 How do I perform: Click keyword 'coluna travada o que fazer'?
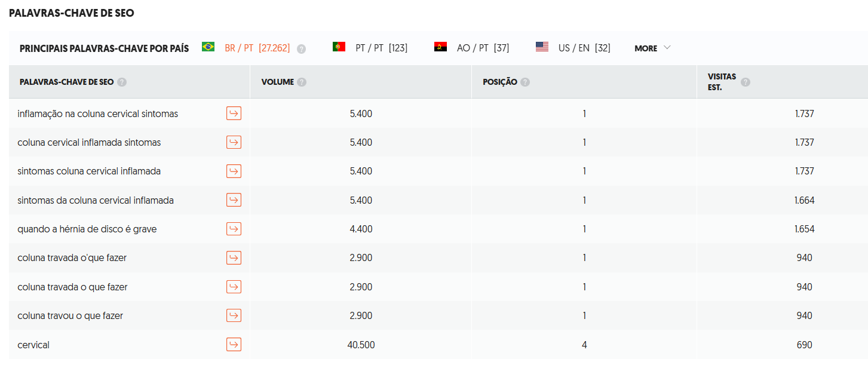click(72, 287)
